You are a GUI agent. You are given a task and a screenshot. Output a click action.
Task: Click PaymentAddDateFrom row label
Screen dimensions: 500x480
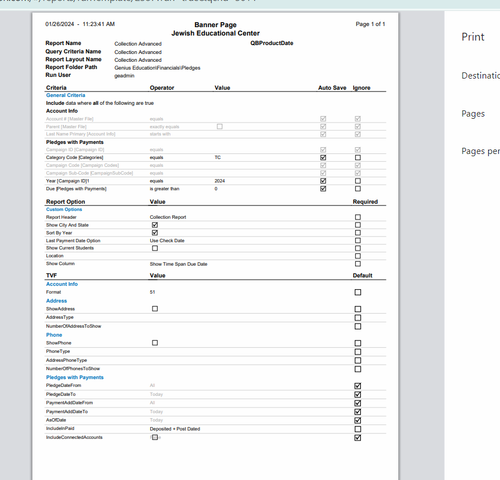pos(69,403)
